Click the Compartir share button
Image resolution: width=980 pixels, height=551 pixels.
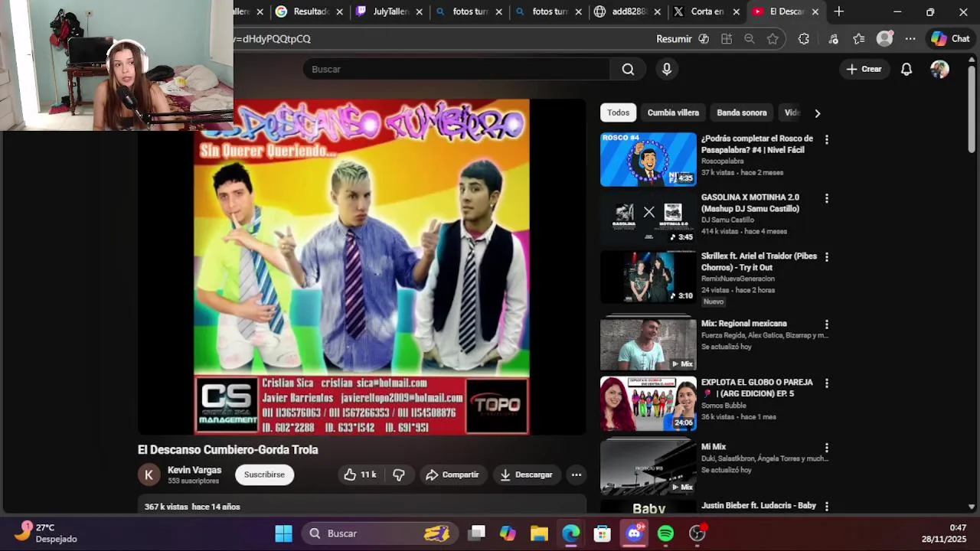(452, 474)
